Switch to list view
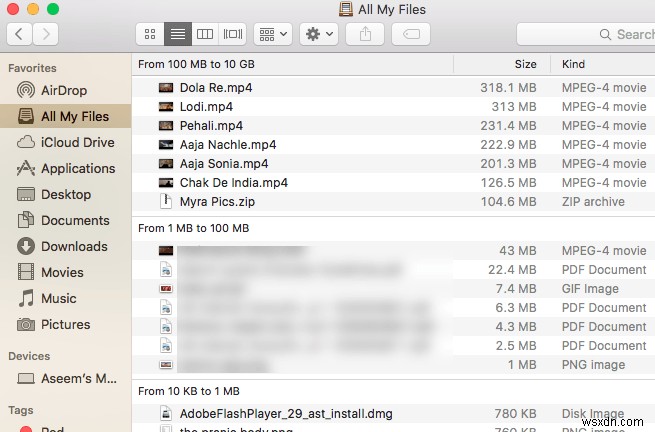The image size is (655, 432). coord(178,34)
